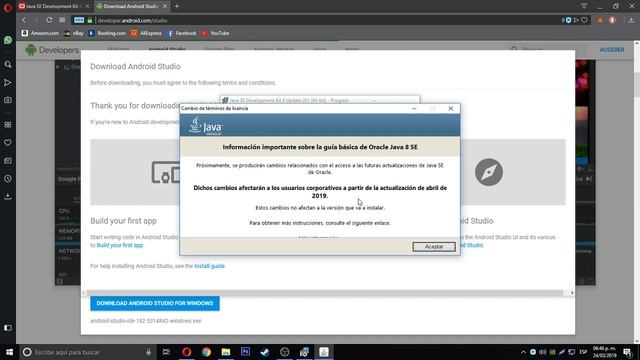Click Download Android Studio for Windows button
Image resolution: width=640 pixels, height=360 pixels.
(x=155, y=303)
